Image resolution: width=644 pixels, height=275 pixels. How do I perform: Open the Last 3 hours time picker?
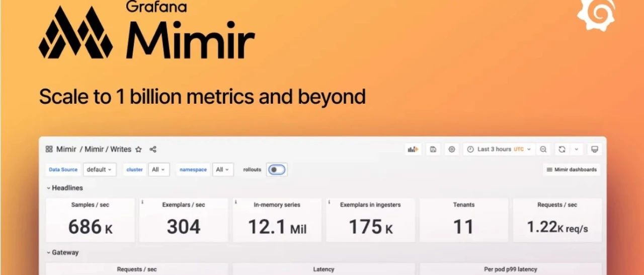499,149
